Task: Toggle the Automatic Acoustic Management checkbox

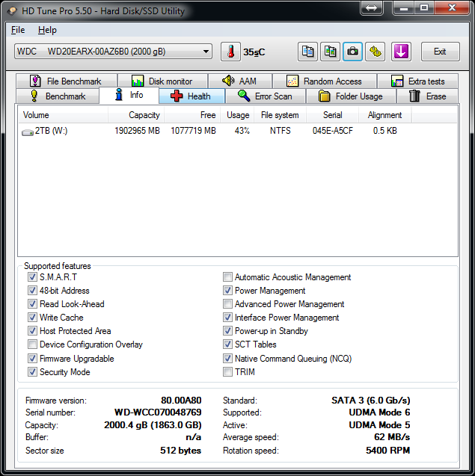Action: (x=227, y=276)
